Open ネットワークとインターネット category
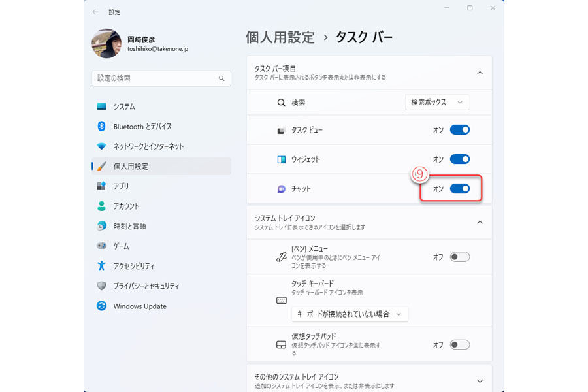 [x=161, y=146]
